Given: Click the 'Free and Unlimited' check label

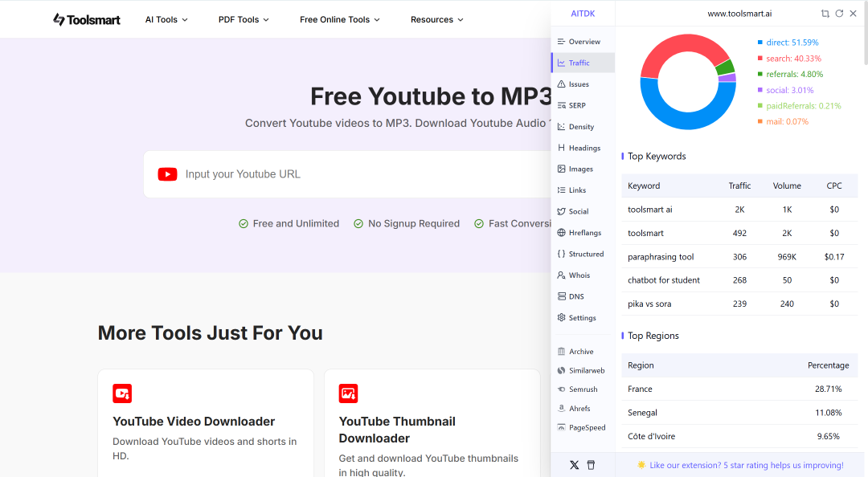Looking at the screenshot, I should pos(289,223).
